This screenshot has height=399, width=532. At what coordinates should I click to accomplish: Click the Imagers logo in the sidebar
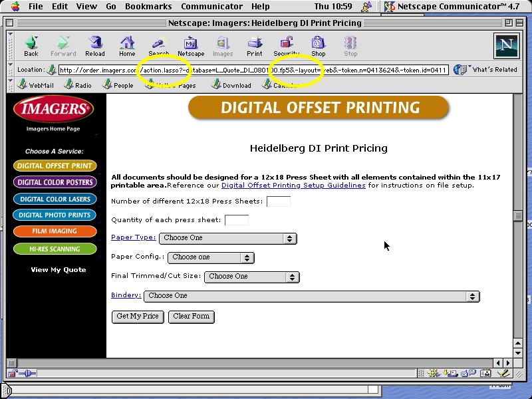pyautogui.click(x=54, y=108)
